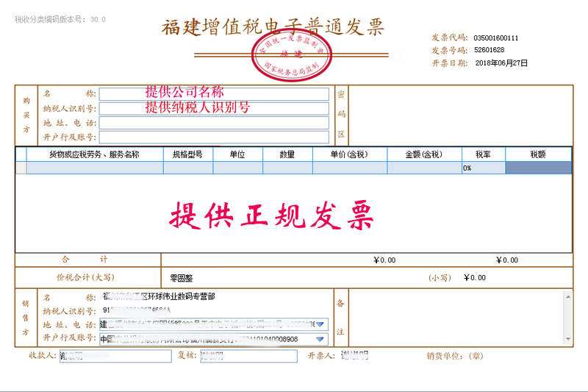This screenshot has width=588, height=392.
Task: Click the 0% tax rate cell
Action: (483, 168)
